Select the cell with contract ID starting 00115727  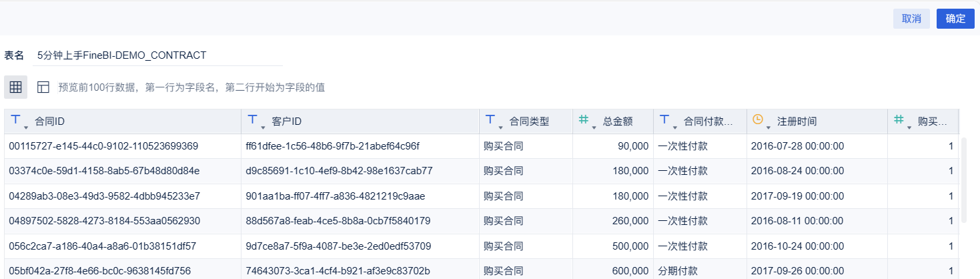point(103,146)
